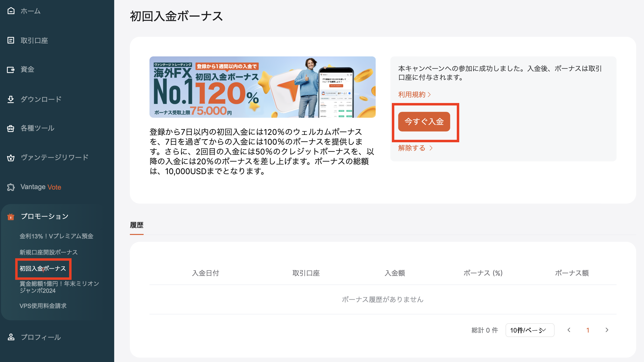Select 新規口座開設ボーナス promotion
Image resolution: width=644 pixels, height=362 pixels.
[x=49, y=252]
